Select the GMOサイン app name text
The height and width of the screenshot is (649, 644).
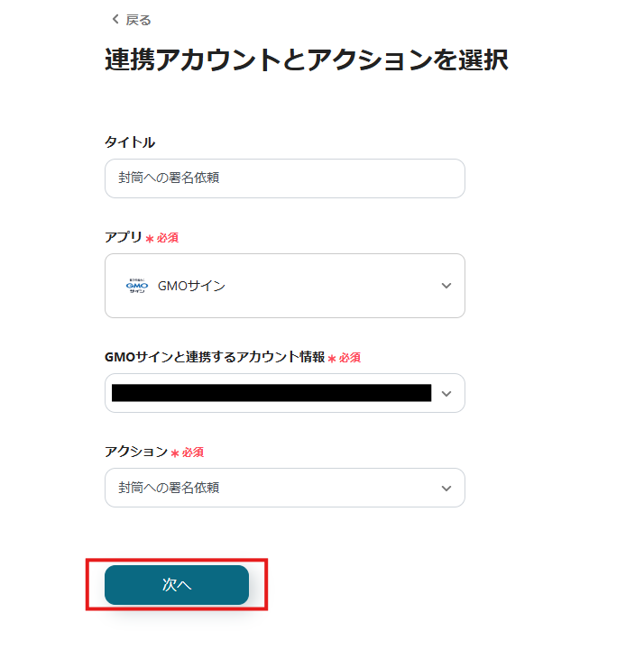click(x=191, y=286)
